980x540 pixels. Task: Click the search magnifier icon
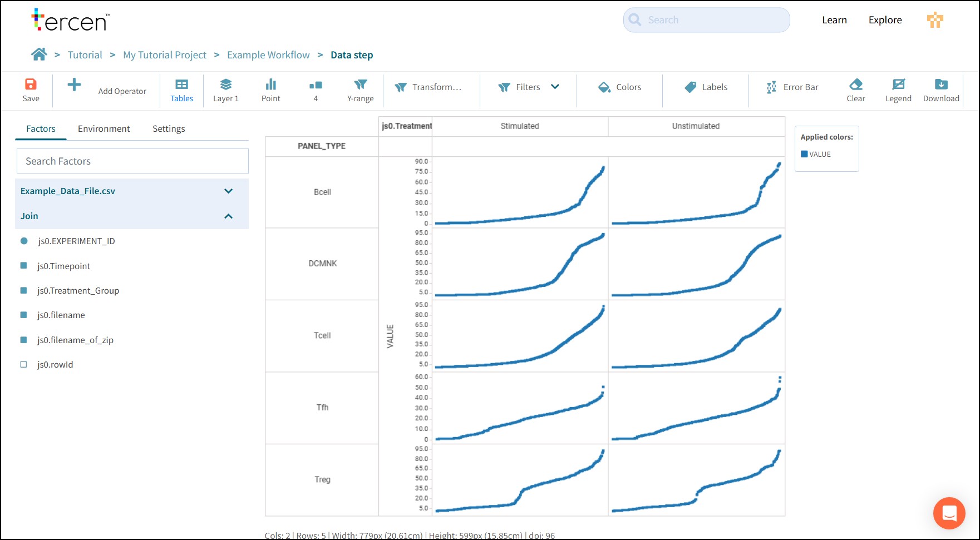635,20
